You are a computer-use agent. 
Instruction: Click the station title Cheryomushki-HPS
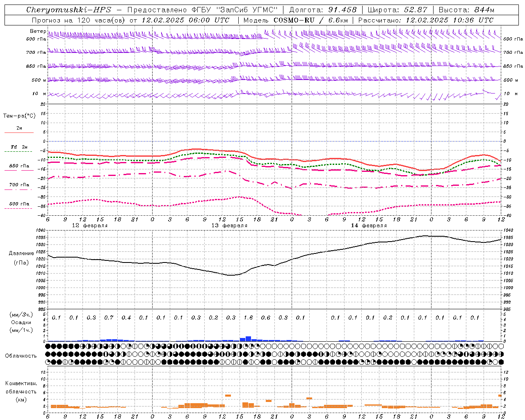coord(68,10)
